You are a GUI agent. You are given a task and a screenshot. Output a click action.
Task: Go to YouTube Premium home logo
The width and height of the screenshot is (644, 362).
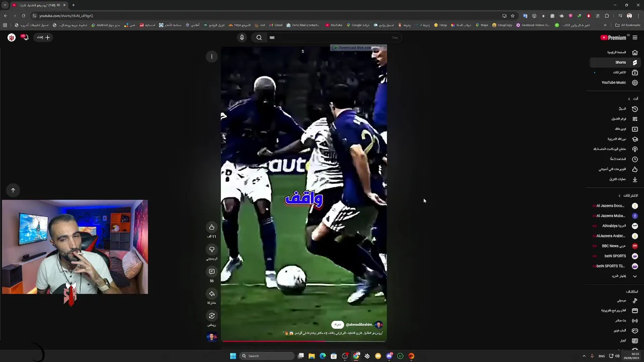[613, 37]
